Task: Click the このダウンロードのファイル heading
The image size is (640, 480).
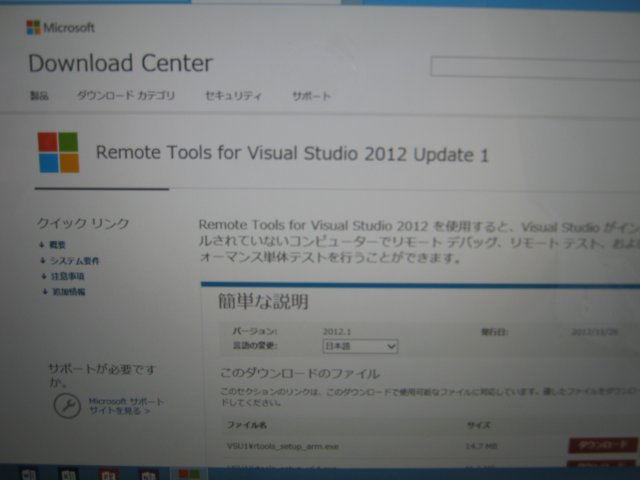Action: tap(300, 373)
